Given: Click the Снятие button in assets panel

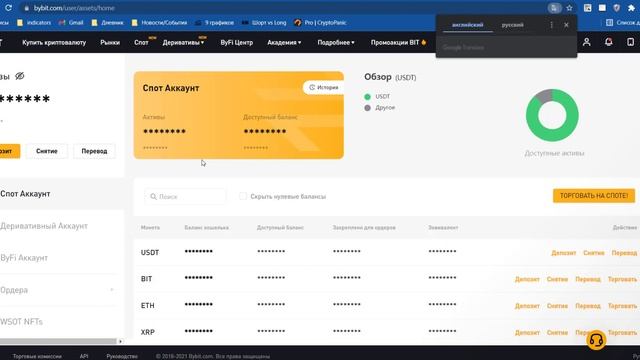Looking at the screenshot, I should pyautogui.click(x=47, y=151).
